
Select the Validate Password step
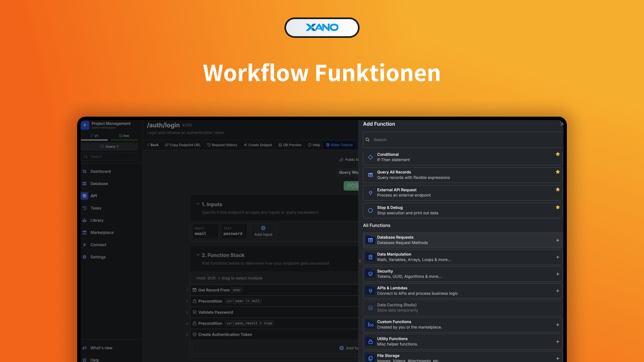(274, 312)
